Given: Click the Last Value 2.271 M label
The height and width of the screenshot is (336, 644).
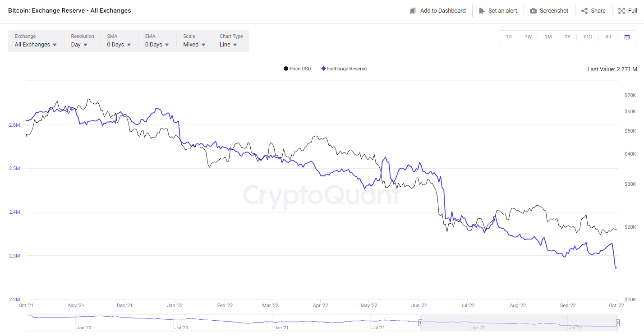Looking at the screenshot, I should point(612,69).
